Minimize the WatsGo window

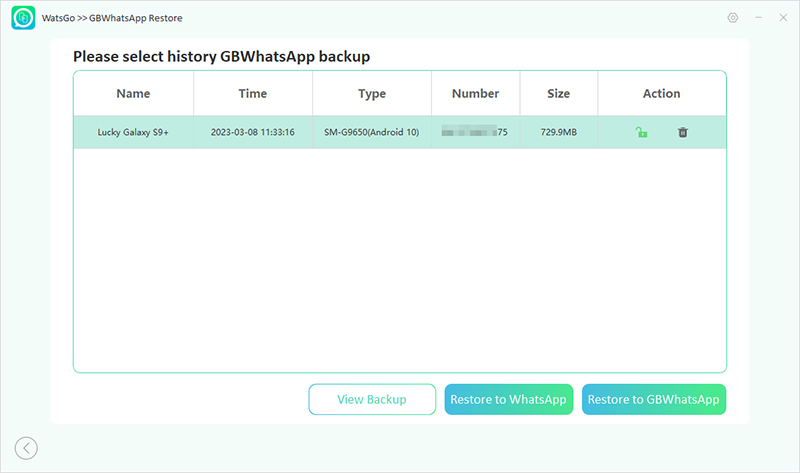point(759,18)
